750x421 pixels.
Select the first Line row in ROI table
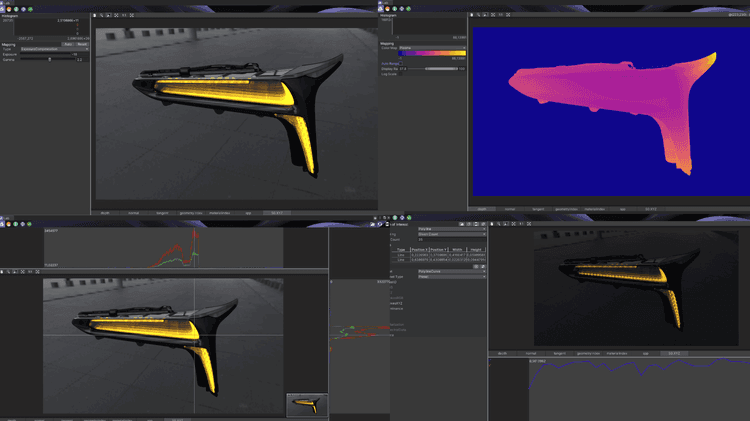point(438,255)
